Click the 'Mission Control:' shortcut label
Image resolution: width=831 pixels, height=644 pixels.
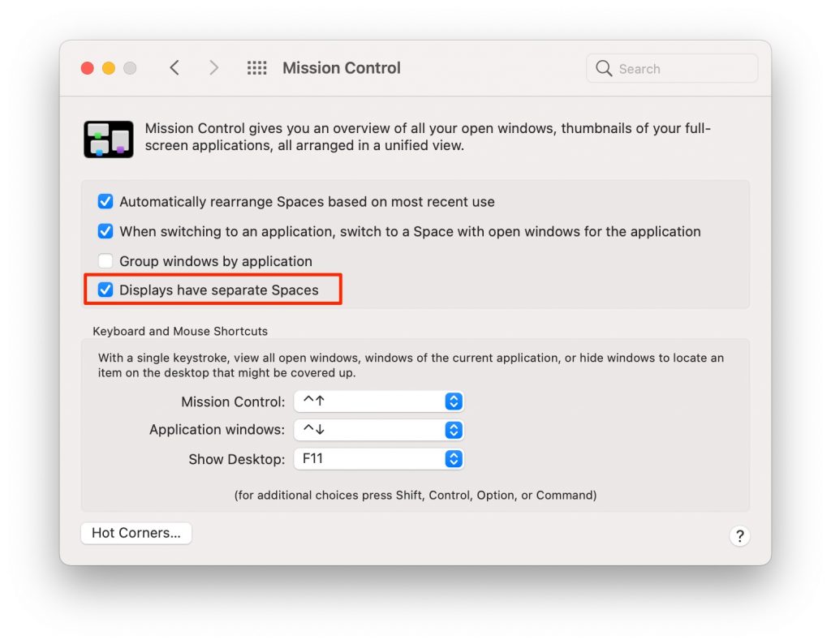tap(233, 402)
